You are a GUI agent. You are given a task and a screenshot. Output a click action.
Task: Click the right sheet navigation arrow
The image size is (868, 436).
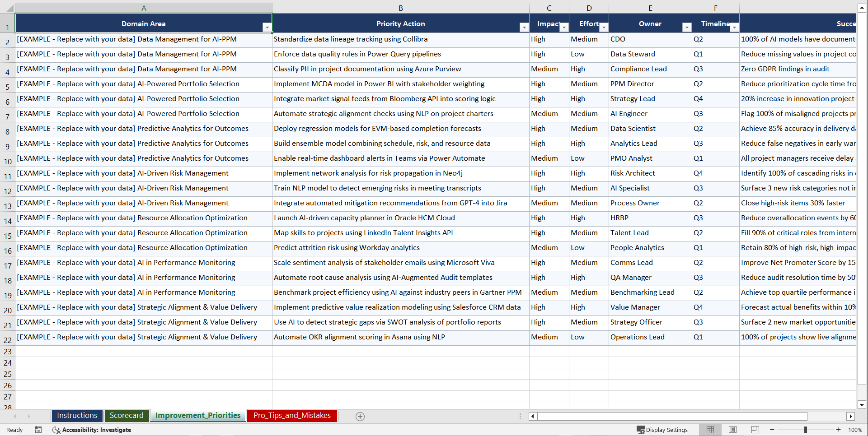[29, 416]
